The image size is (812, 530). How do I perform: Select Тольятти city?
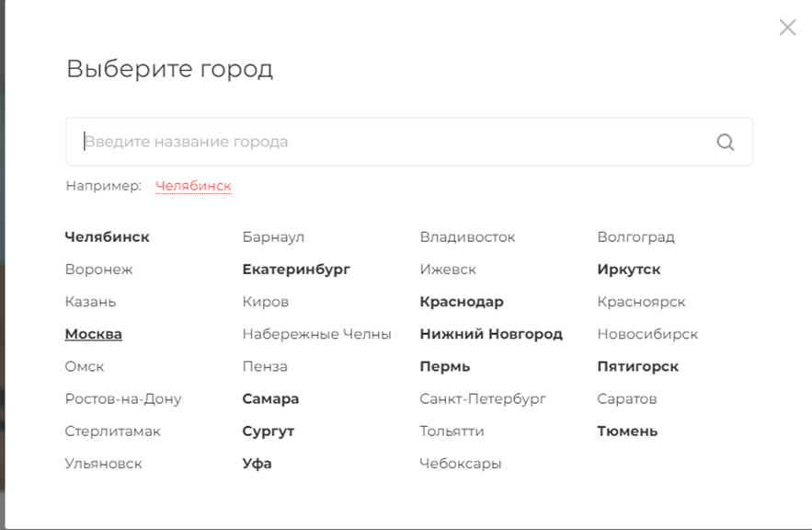coord(452,431)
